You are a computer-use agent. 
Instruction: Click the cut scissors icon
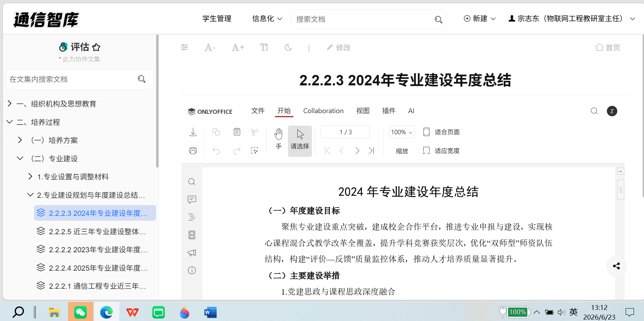tap(255, 132)
